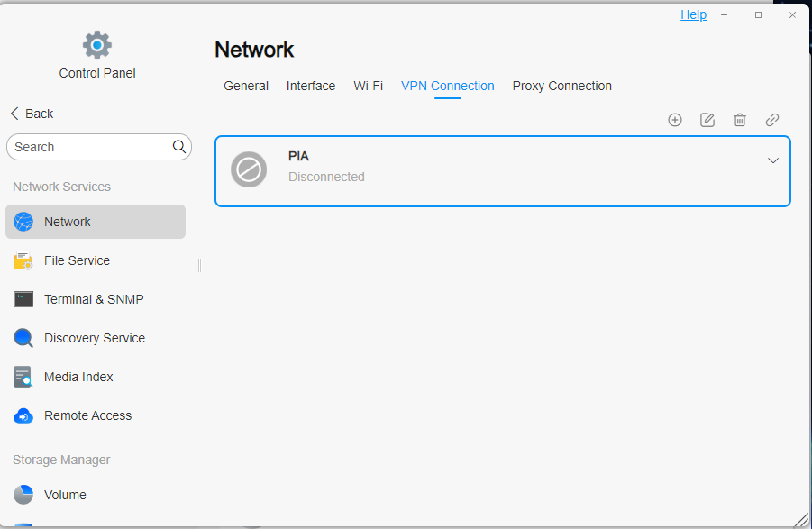Click the Volume pie chart icon
The width and height of the screenshot is (812, 529).
23,495
